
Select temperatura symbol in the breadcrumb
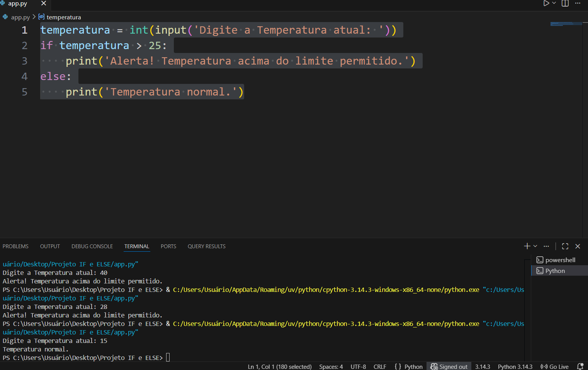click(x=64, y=17)
